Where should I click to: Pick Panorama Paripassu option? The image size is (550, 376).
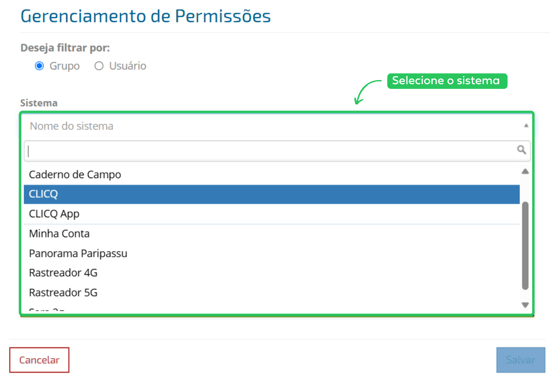[271, 253]
